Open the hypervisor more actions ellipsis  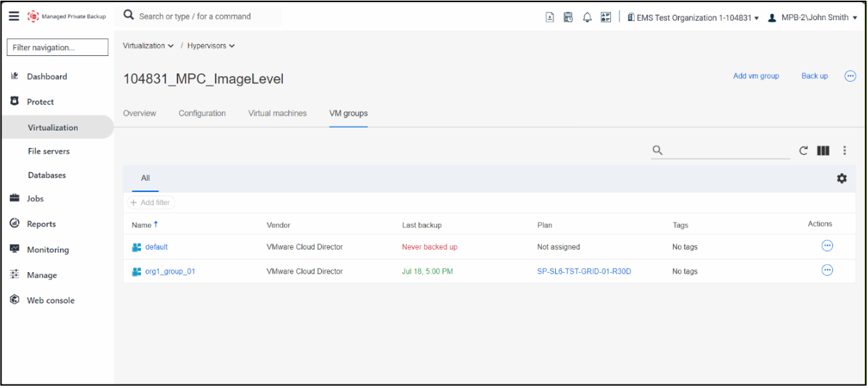tap(850, 76)
